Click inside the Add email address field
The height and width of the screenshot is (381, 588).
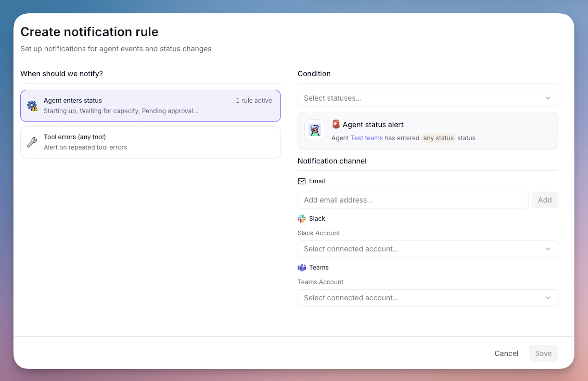(x=413, y=200)
